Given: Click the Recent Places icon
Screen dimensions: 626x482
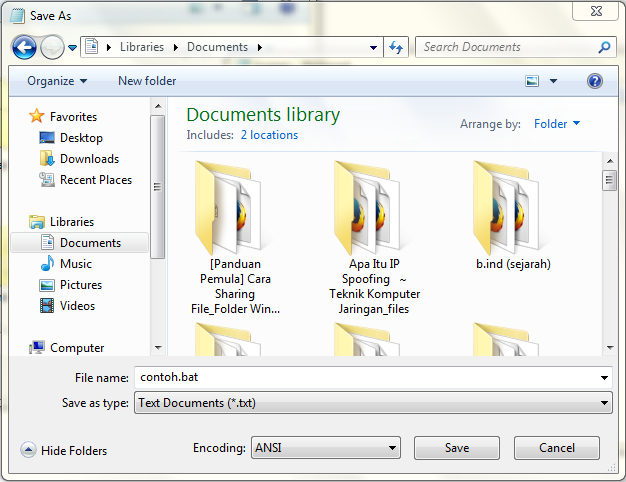Looking at the screenshot, I should point(47,180).
